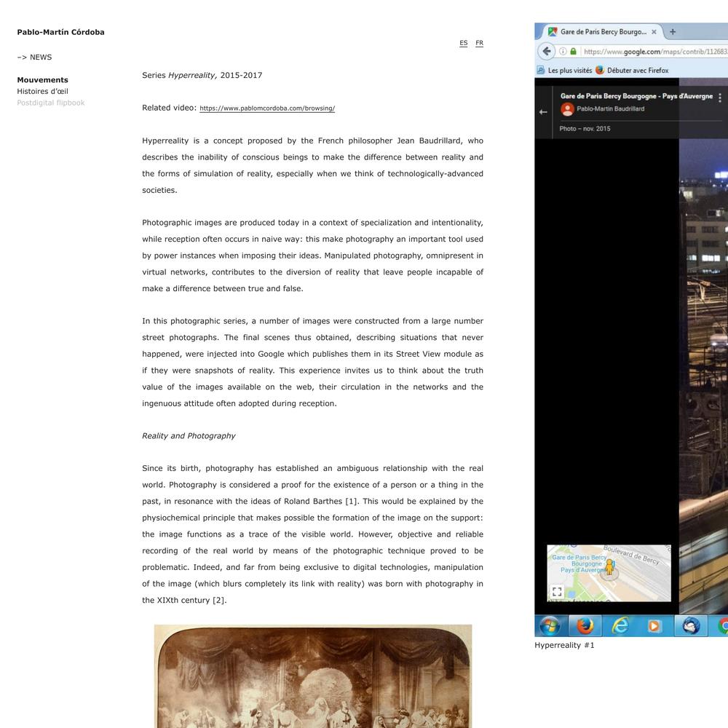The height and width of the screenshot is (728, 728).
Task: Open the Pablo-Martín Córdoba home link
Action: click(x=61, y=32)
